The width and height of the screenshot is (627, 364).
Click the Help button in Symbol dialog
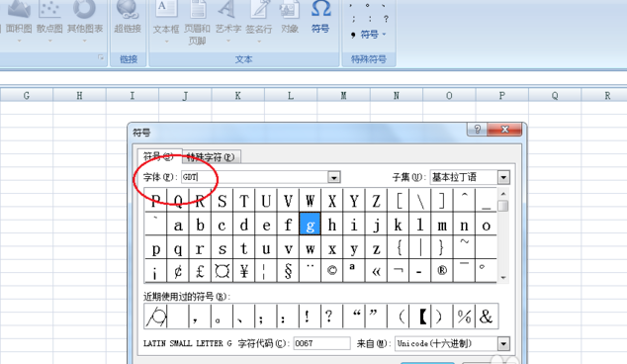coord(477,130)
